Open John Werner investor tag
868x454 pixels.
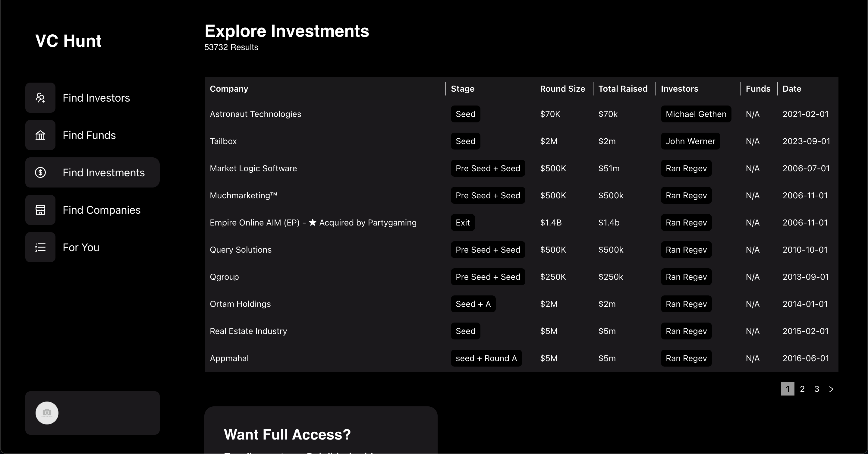pyautogui.click(x=690, y=141)
